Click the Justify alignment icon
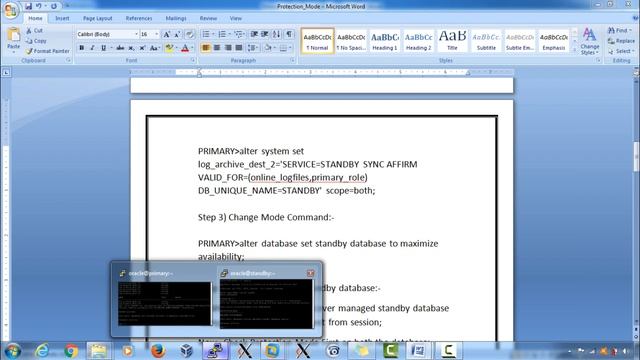This screenshot has height=360, width=640. 239,48
